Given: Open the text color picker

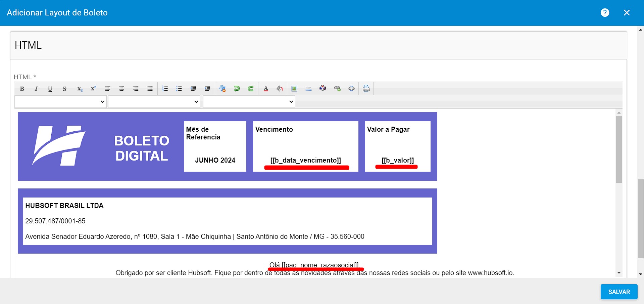Looking at the screenshot, I should 266,89.
